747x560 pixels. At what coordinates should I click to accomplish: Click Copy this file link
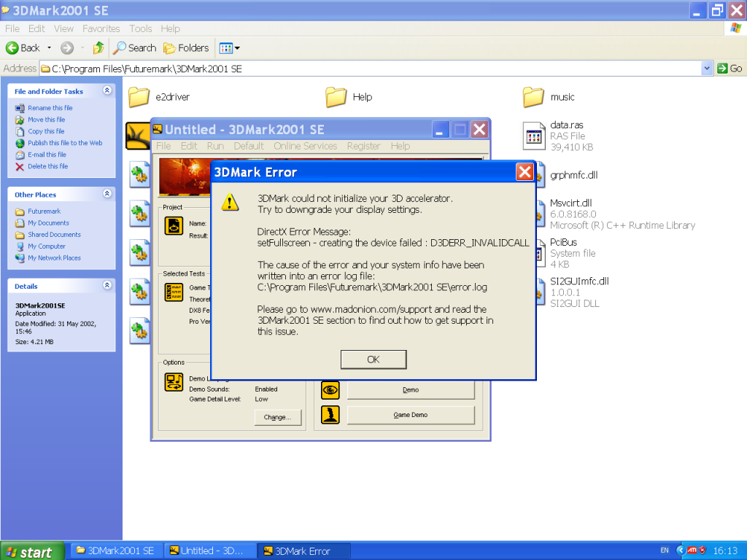pyautogui.click(x=46, y=131)
